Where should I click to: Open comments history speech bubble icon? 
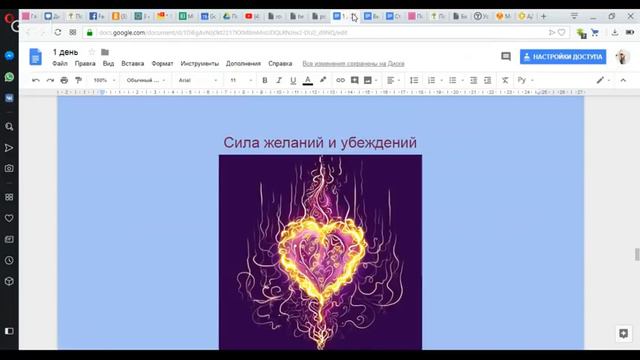coord(506,57)
